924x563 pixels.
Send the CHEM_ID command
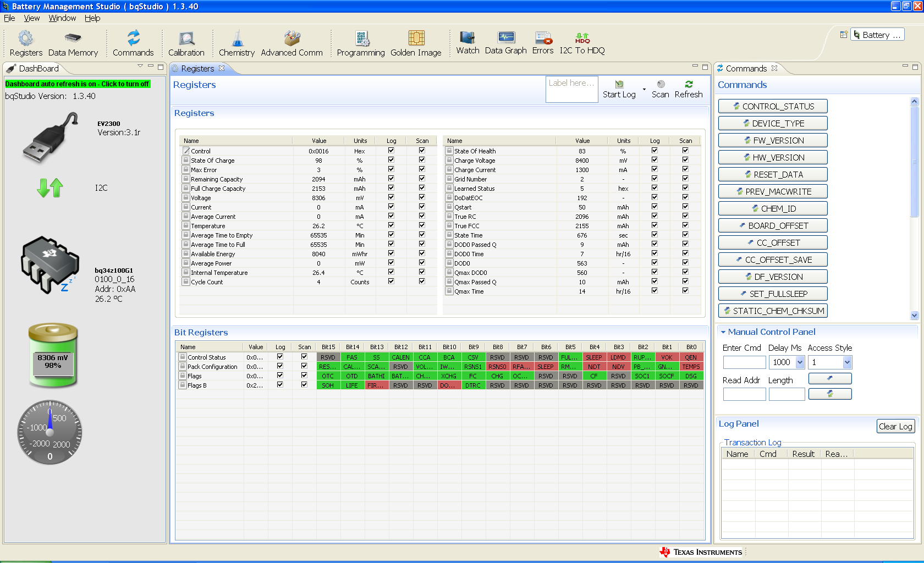coord(773,209)
